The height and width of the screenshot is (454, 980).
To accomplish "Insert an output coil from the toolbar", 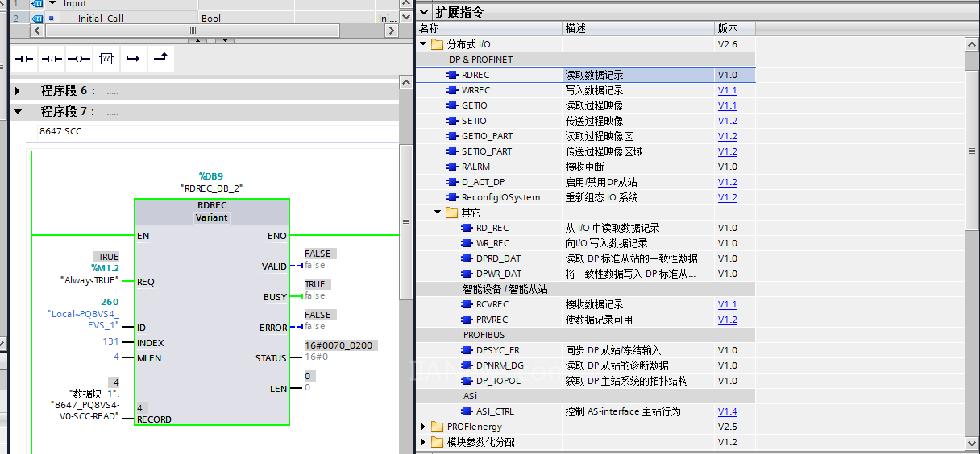I will click(x=79, y=60).
